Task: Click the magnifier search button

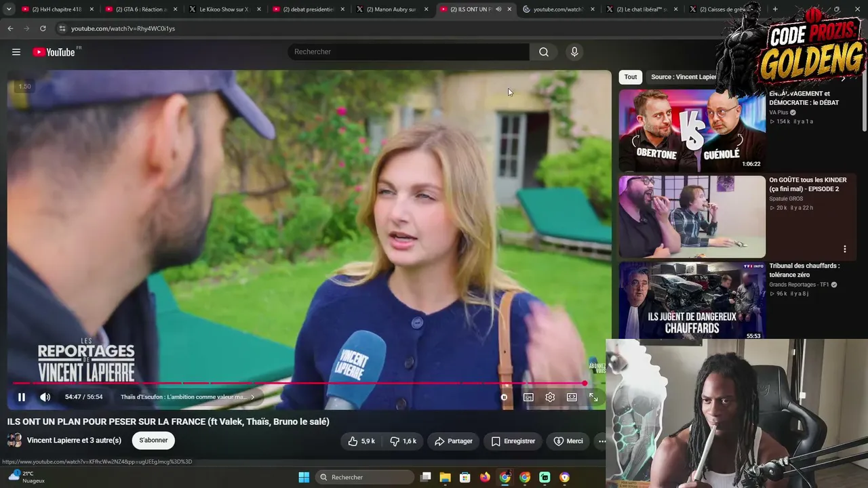Action: coord(544,52)
